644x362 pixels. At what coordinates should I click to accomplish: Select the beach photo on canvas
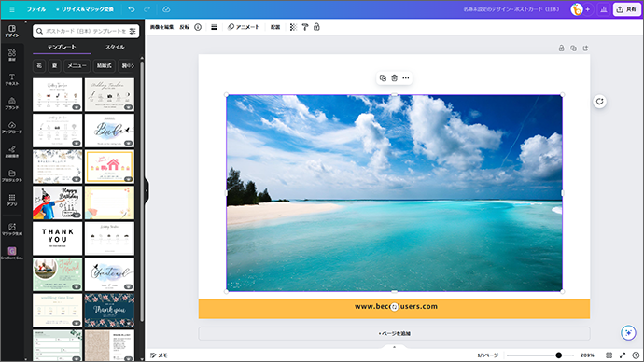click(394, 193)
